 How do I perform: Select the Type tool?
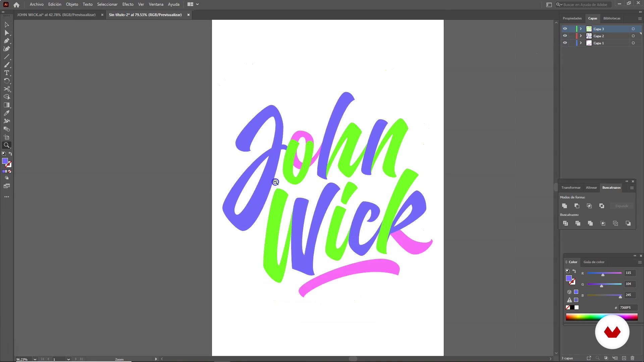[x=7, y=73]
